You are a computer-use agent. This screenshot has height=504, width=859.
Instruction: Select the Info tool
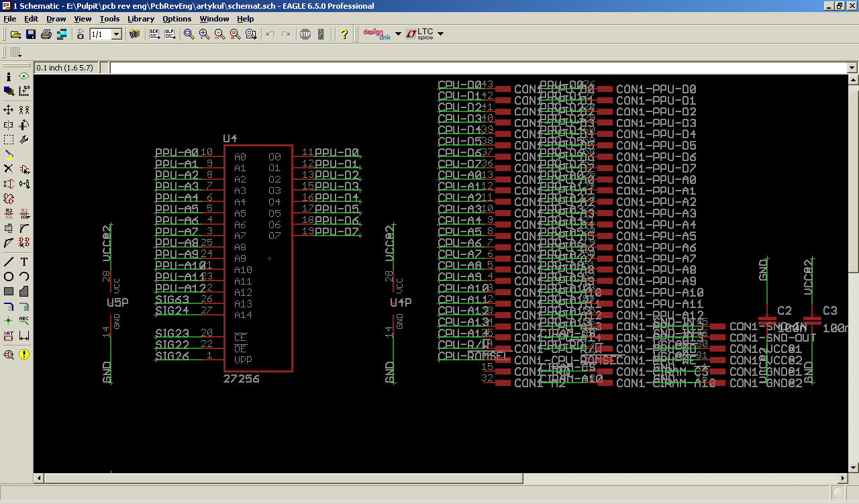[x=9, y=77]
